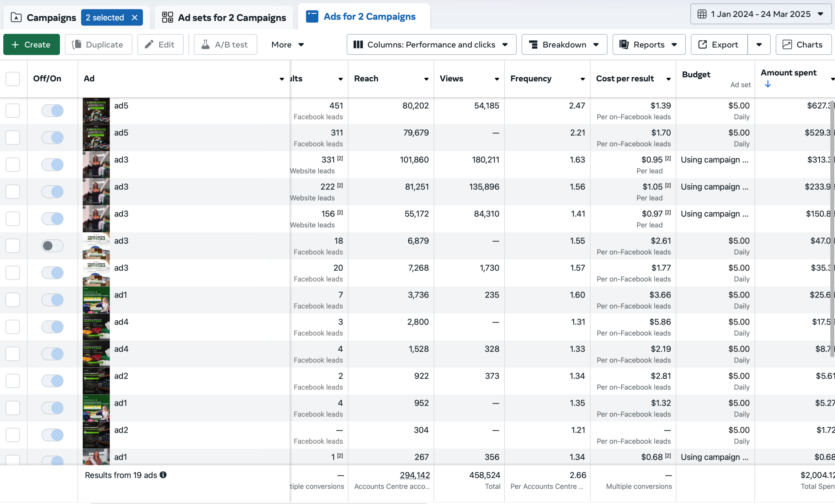Expand the Breakdown dropdown
The width and height of the screenshot is (835, 504).
pyautogui.click(x=564, y=44)
